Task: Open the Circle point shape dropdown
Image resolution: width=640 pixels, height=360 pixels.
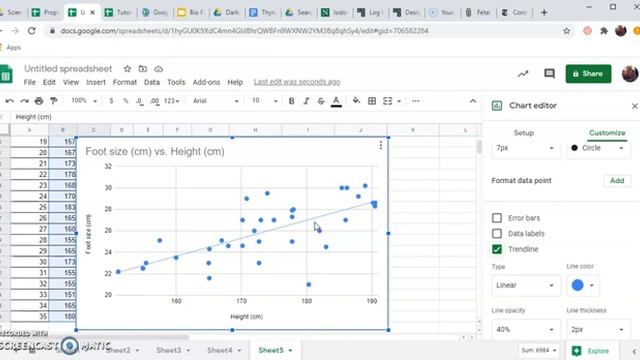Action: (598, 148)
